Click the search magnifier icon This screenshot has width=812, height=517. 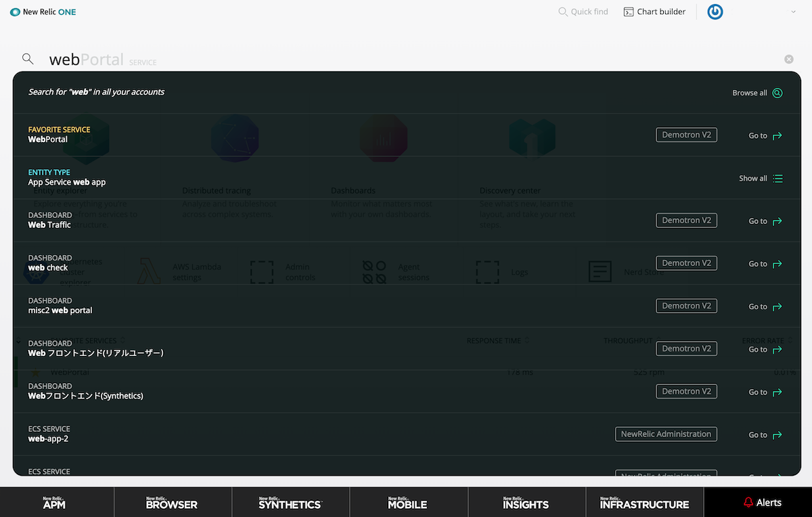click(28, 59)
